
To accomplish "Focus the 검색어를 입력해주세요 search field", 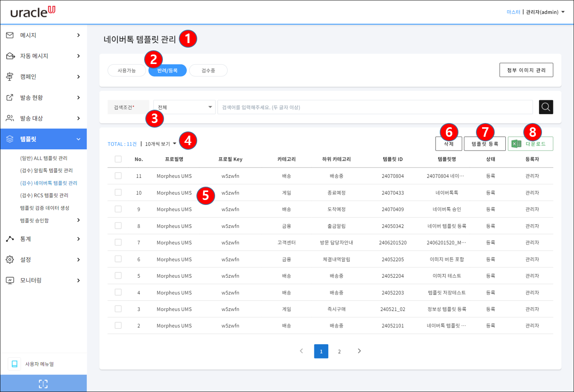I will 375,107.
